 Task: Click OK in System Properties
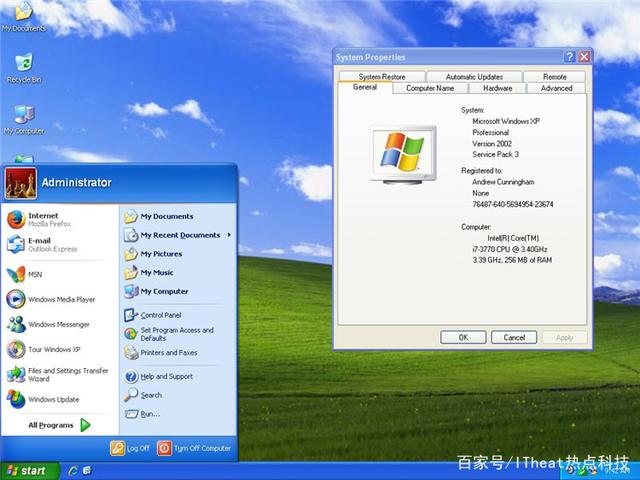pyautogui.click(x=463, y=338)
